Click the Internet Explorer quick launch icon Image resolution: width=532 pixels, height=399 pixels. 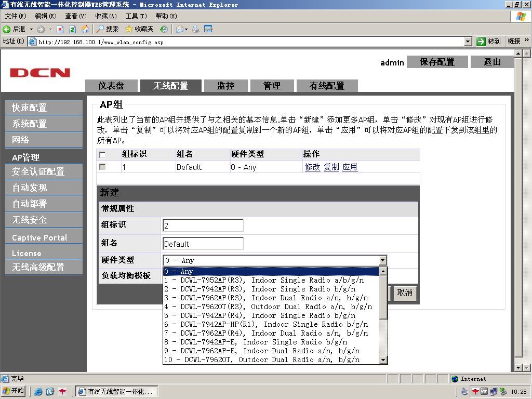[38, 392]
